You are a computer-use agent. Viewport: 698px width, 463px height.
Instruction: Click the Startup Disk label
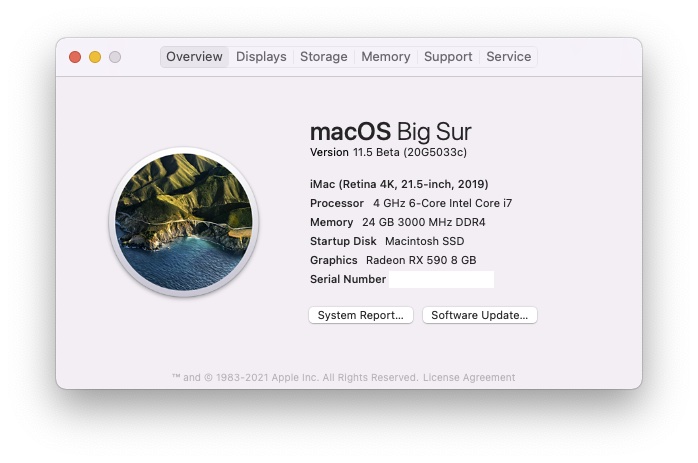coord(343,241)
